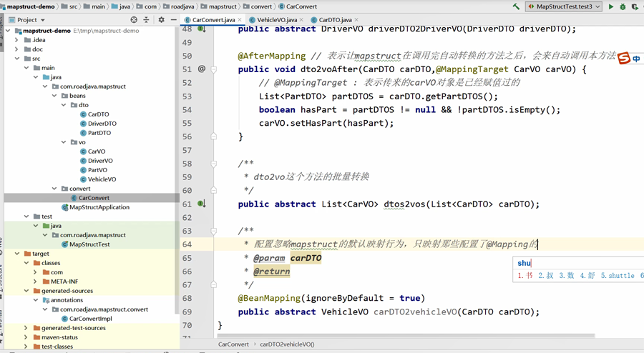Switch to the CarDTO.java tab
This screenshot has height=353, width=644.
335,20
